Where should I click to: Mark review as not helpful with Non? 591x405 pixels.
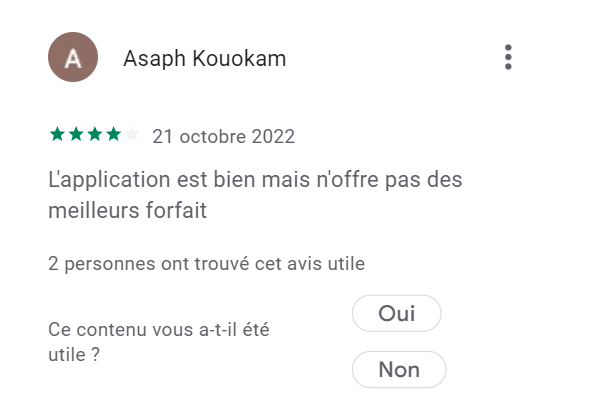click(x=399, y=370)
